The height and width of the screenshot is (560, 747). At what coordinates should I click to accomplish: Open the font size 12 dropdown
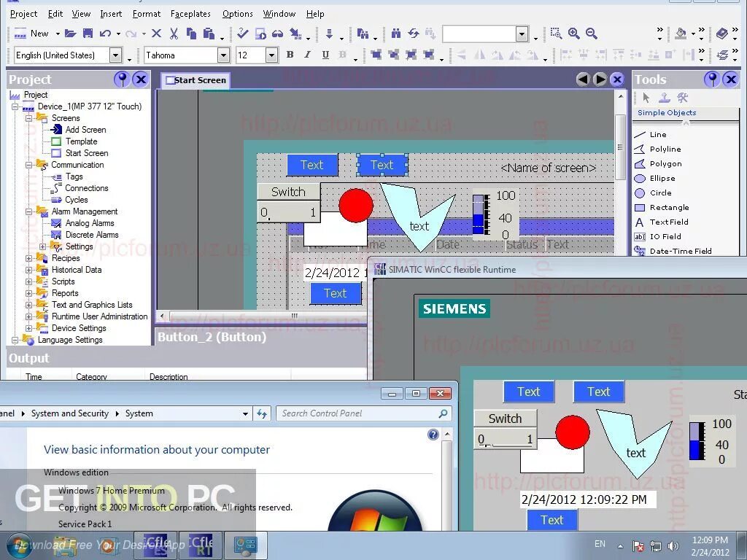coord(271,55)
